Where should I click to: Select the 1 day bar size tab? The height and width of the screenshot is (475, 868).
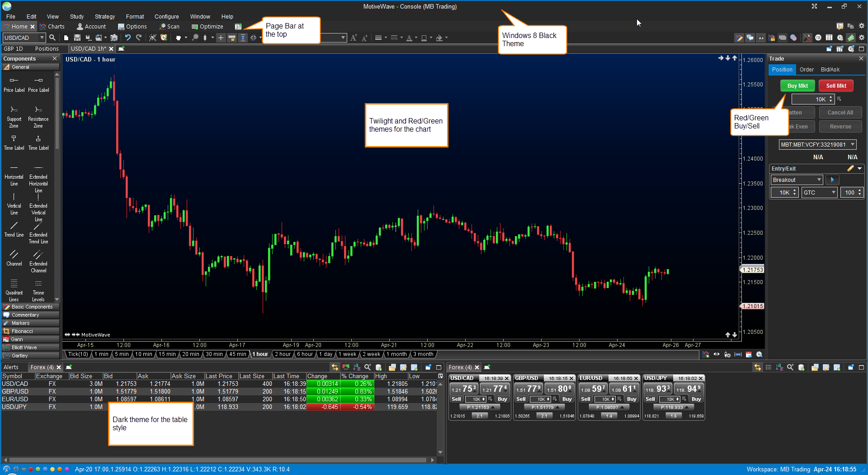click(325, 354)
